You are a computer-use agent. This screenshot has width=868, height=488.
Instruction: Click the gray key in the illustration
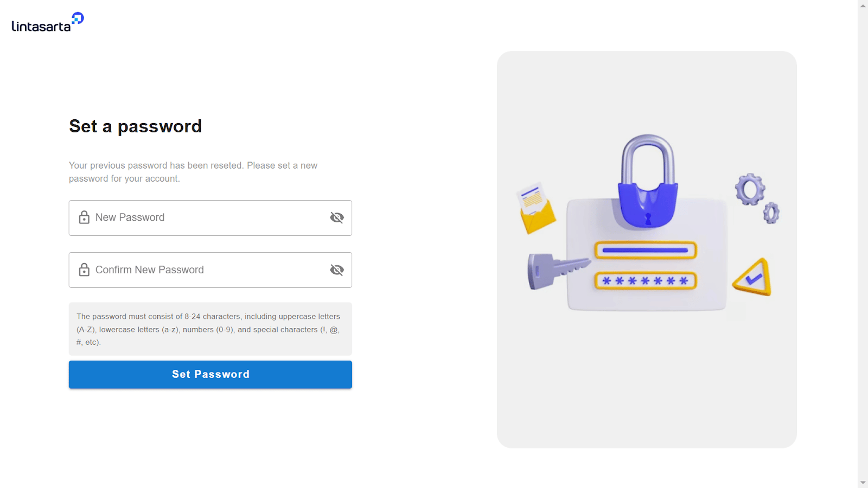(558, 270)
